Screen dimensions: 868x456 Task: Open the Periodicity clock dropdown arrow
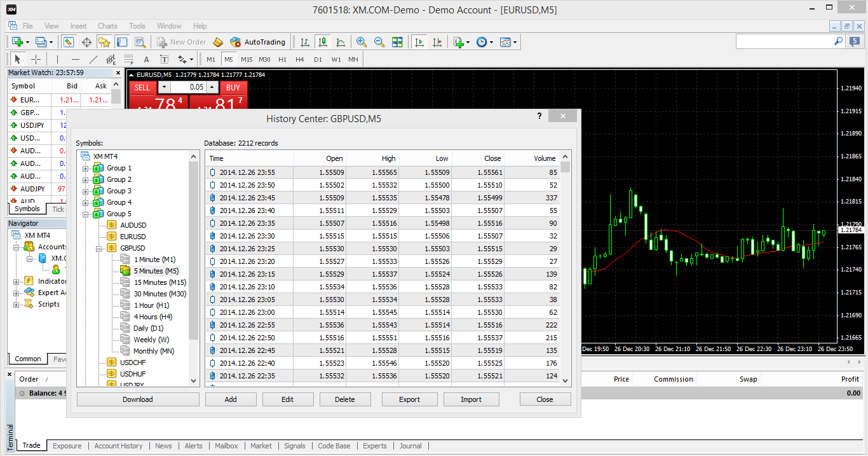492,43
